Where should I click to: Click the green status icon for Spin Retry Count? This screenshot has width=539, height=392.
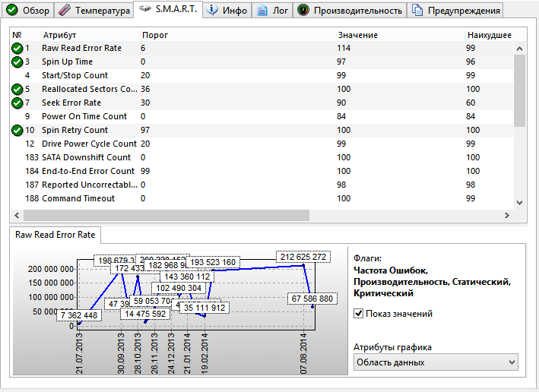point(17,130)
